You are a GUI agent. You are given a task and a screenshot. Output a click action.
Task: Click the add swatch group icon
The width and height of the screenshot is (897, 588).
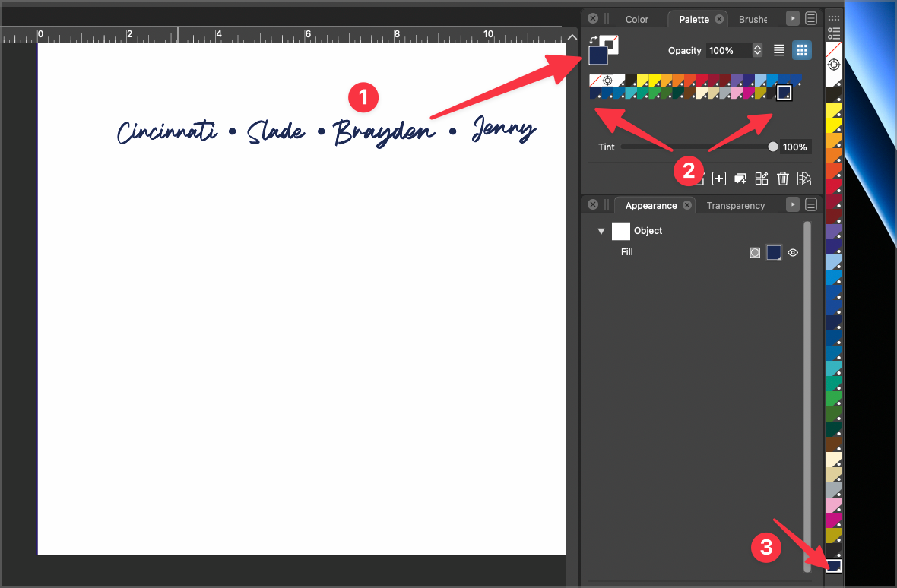point(740,179)
